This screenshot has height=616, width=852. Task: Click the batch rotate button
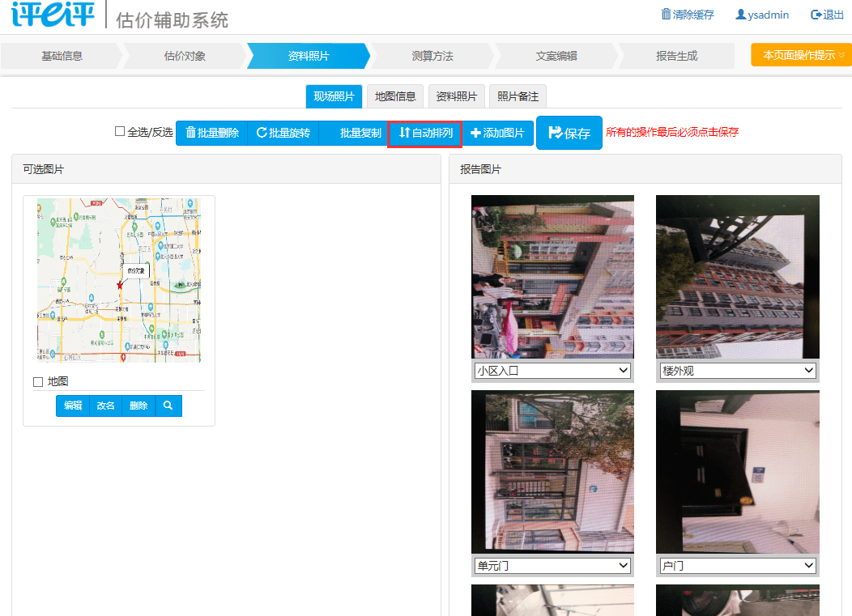(x=283, y=133)
